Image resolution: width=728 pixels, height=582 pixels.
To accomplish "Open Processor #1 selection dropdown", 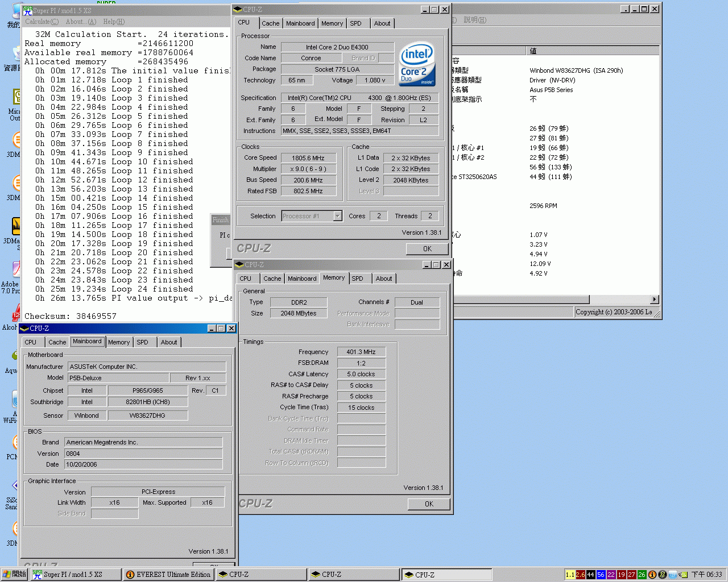I will 338,216.
